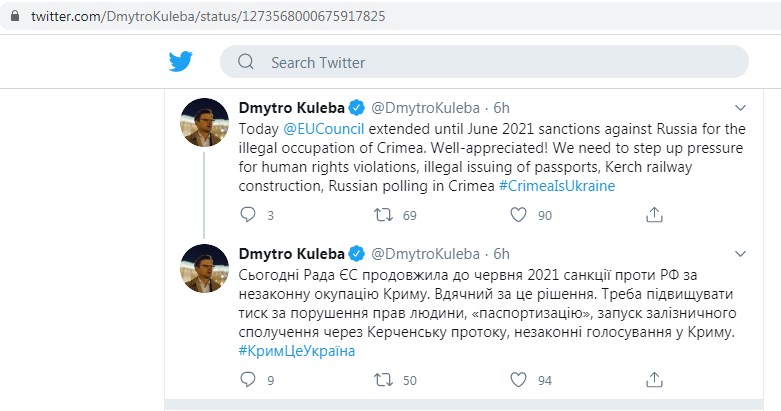The image size is (781, 411).
Task: Like the Ukrainian-language tweet
Action: pyautogui.click(x=518, y=379)
